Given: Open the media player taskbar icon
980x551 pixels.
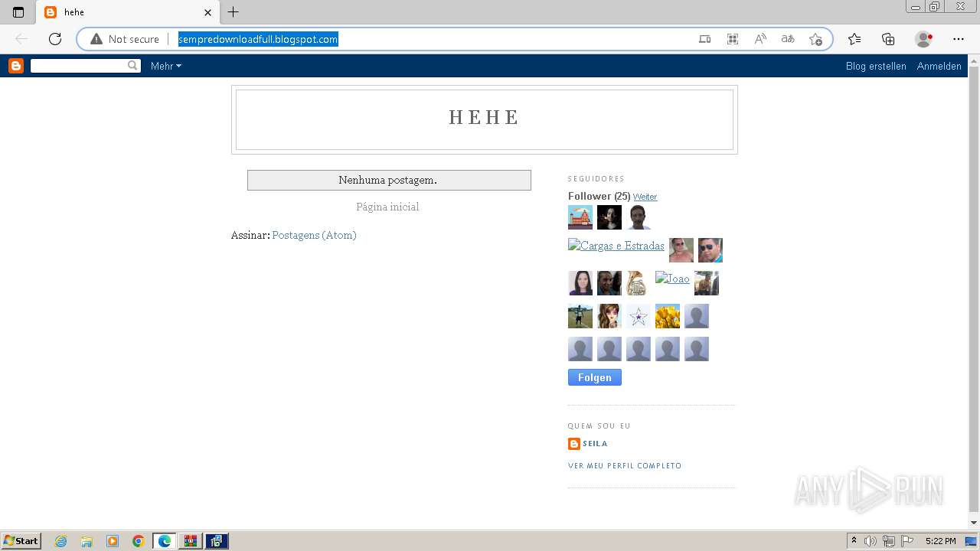Looking at the screenshot, I should pos(113,541).
